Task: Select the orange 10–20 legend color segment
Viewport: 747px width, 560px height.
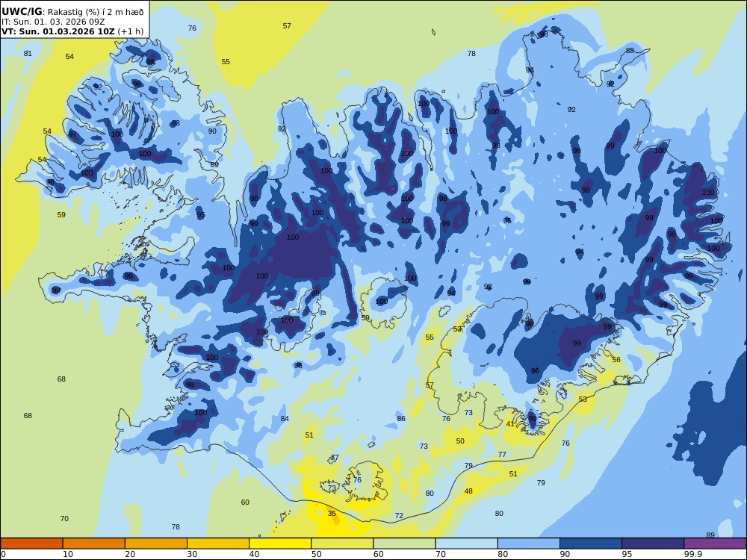Action: pos(94,544)
